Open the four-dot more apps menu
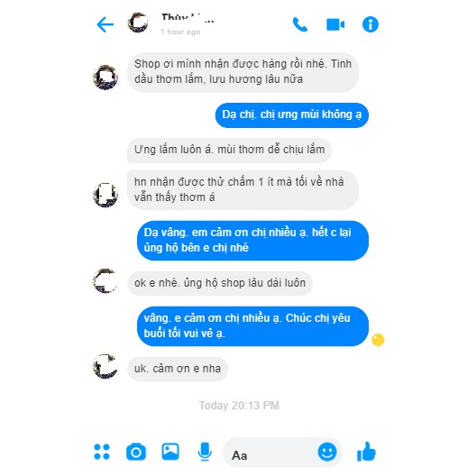476x476 pixels. [102, 452]
